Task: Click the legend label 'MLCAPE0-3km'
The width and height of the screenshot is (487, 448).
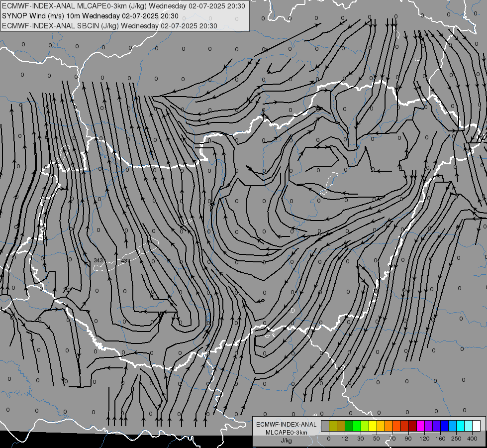Action: tap(287, 433)
